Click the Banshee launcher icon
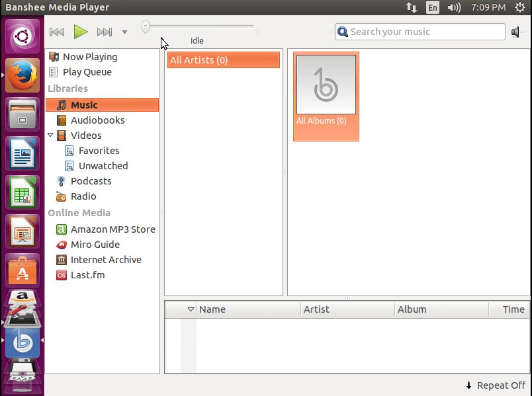532x396 pixels. (22, 342)
